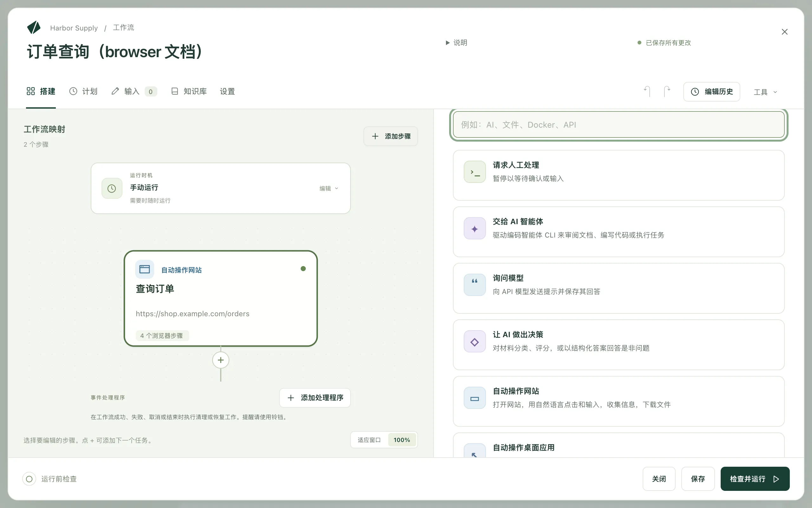Image resolution: width=812 pixels, height=508 pixels.
Task: Expand the 说明 disclosure triangle
Action: click(448, 43)
